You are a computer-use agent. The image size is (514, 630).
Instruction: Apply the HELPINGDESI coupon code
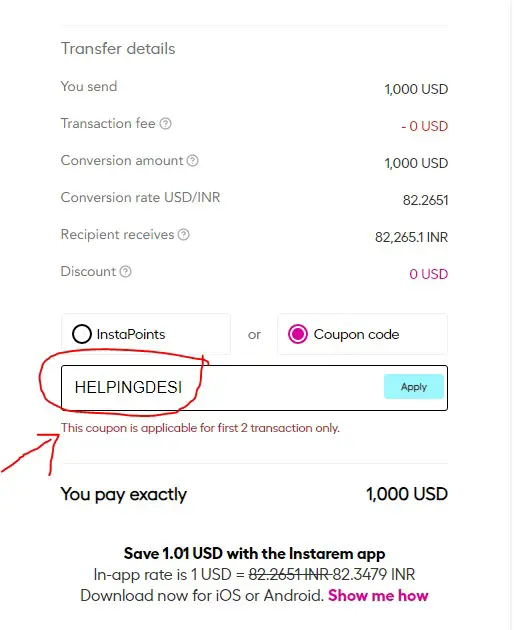pos(414,387)
